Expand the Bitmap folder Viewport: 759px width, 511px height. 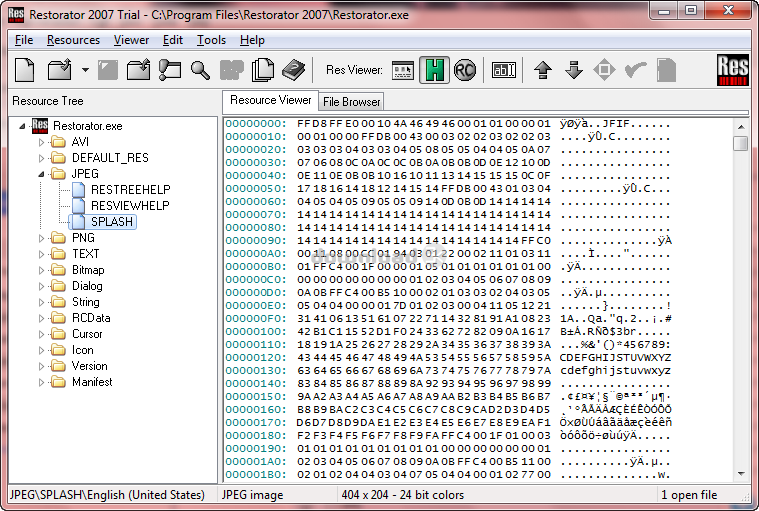(x=41, y=270)
